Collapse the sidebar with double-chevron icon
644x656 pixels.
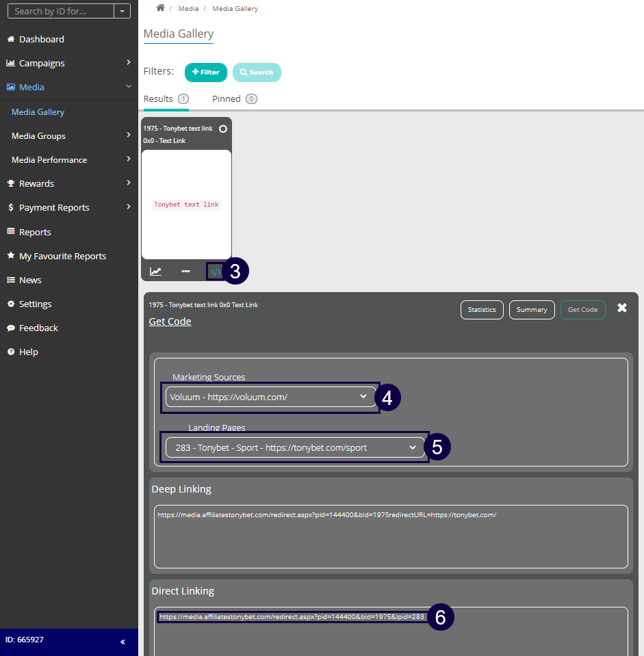(x=123, y=642)
